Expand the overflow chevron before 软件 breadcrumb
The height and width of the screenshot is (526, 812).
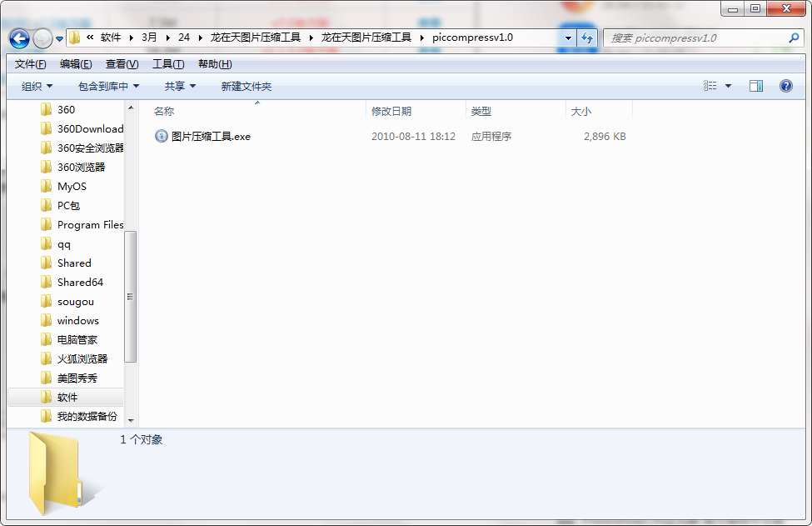[x=90, y=38]
